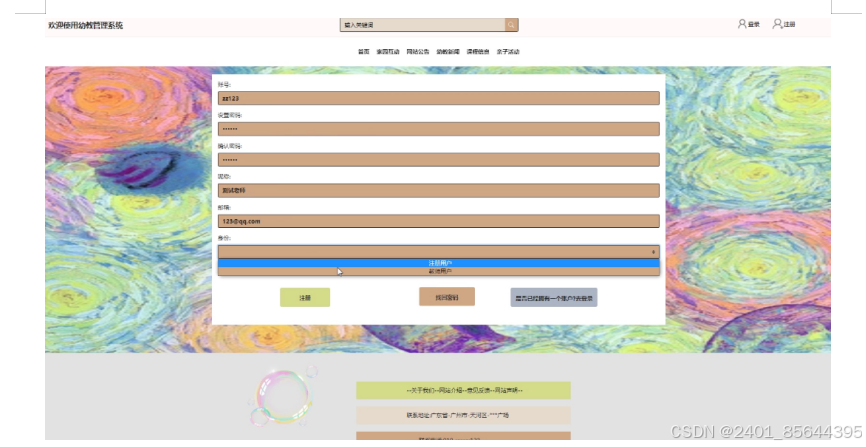Click the 设置密码 password field
The width and height of the screenshot is (866, 447).
[439, 129]
